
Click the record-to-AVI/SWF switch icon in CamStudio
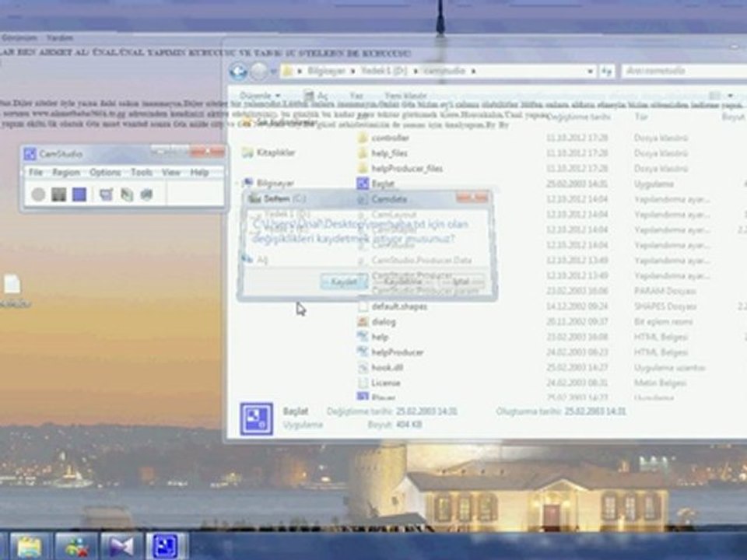click(126, 194)
